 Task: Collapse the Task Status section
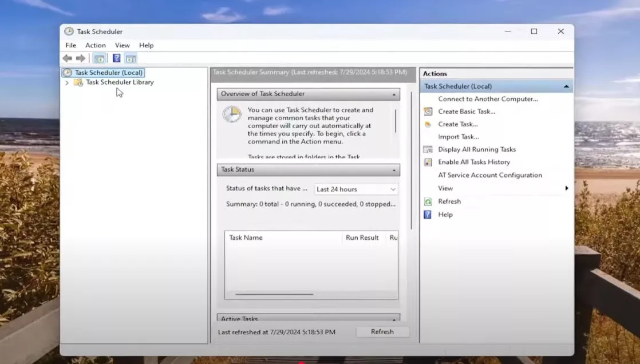coord(394,170)
